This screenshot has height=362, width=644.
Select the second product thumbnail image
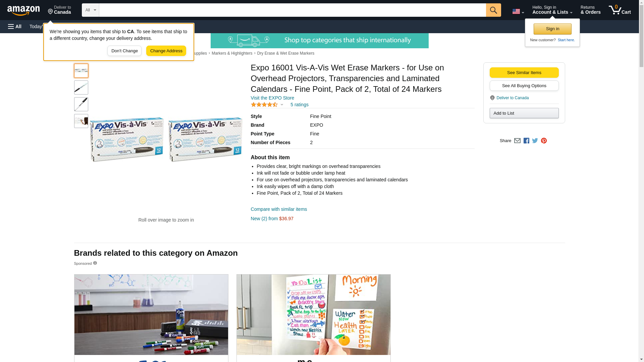point(81,87)
